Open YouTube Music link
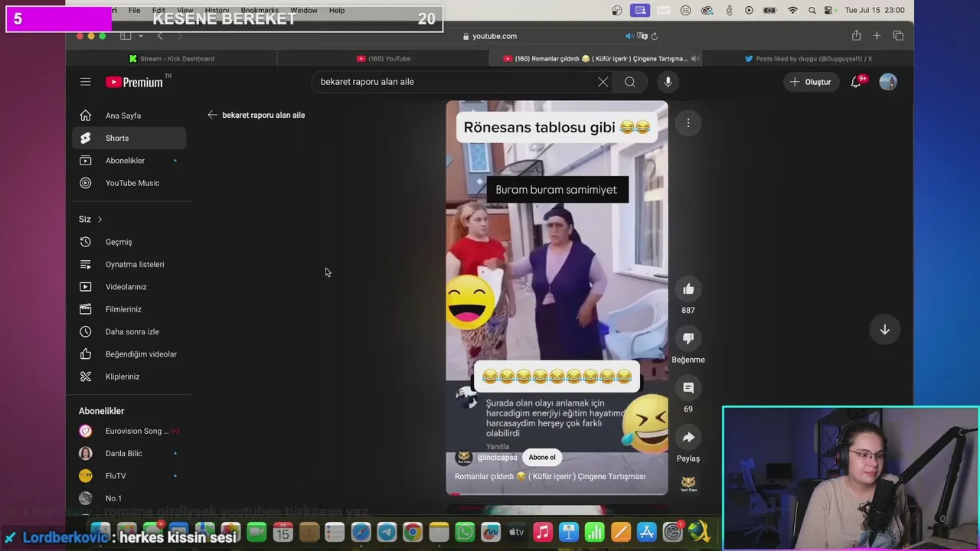This screenshot has width=980, height=551. 129,183
